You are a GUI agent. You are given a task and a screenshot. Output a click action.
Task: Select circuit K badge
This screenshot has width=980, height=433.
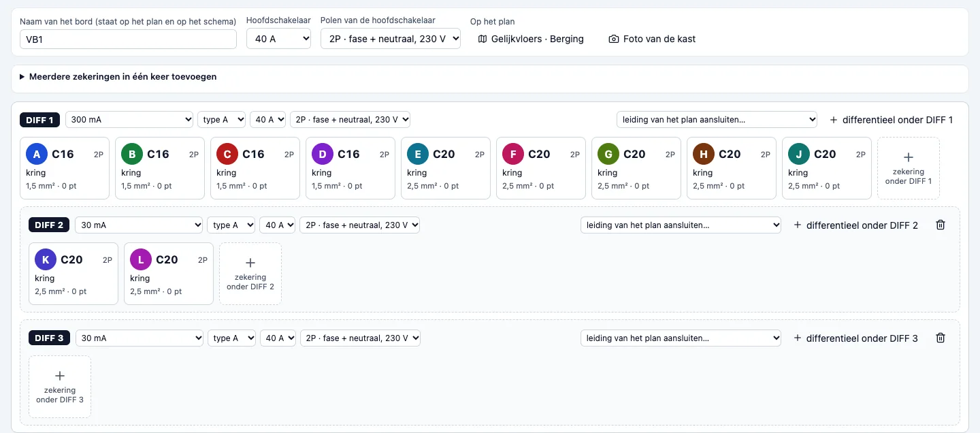click(x=46, y=259)
